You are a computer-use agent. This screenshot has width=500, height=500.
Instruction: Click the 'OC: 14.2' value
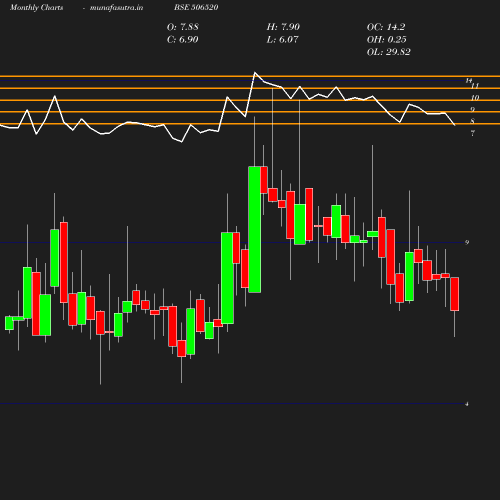tap(386, 27)
